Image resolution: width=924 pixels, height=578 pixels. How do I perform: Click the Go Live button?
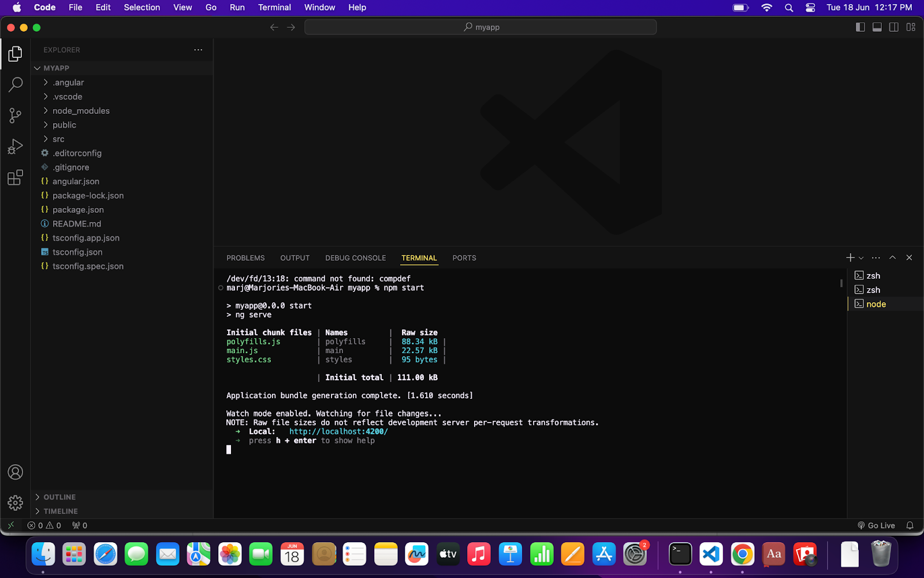[x=876, y=525]
